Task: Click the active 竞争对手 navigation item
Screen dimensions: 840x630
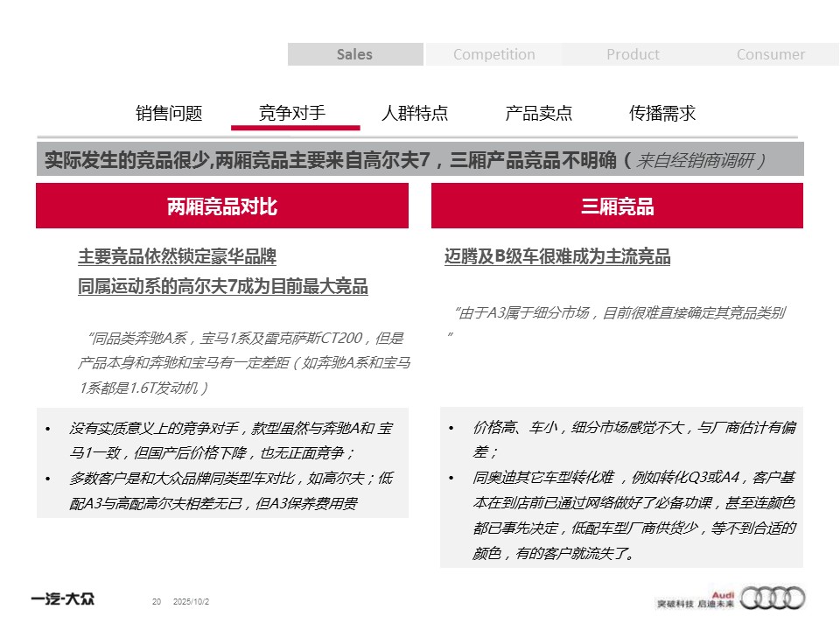Action: point(292,113)
